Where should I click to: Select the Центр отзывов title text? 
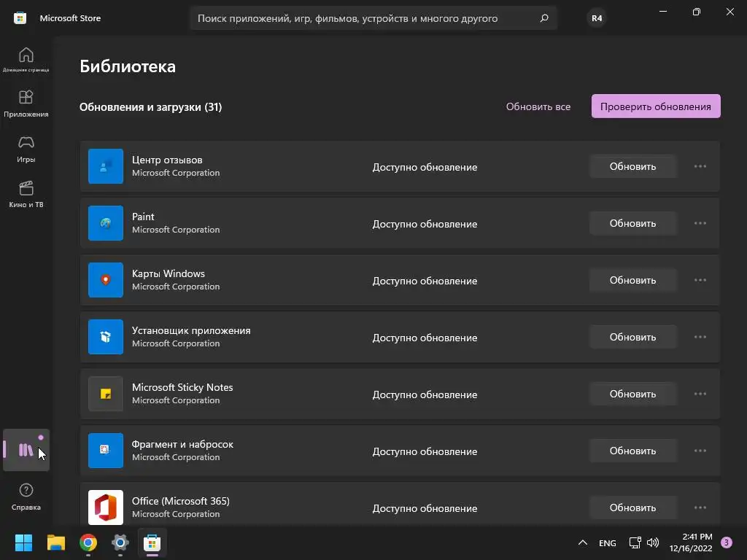[x=167, y=160]
